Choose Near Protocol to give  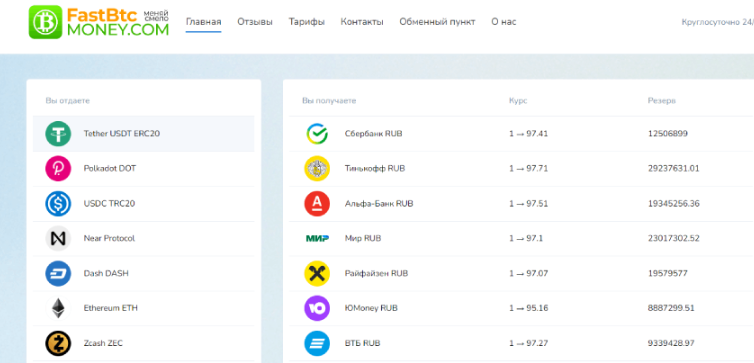109,238
